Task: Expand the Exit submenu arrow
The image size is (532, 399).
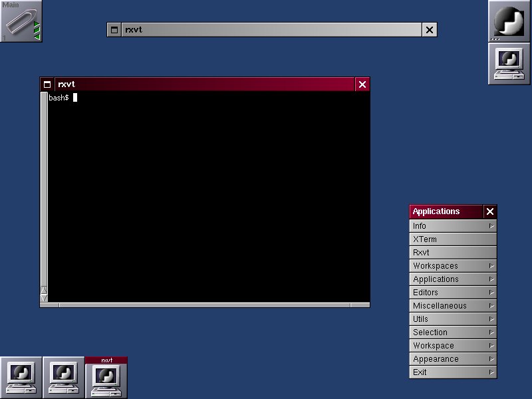Action: coord(491,372)
